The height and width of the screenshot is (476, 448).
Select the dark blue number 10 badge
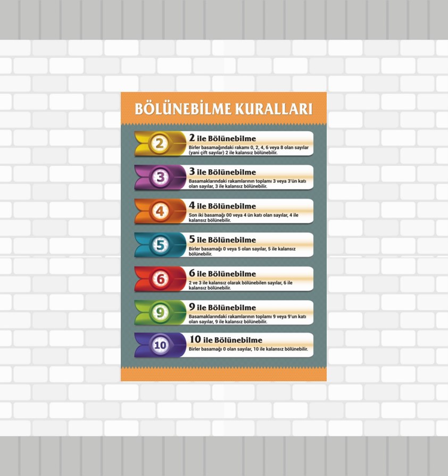tap(160, 345)
